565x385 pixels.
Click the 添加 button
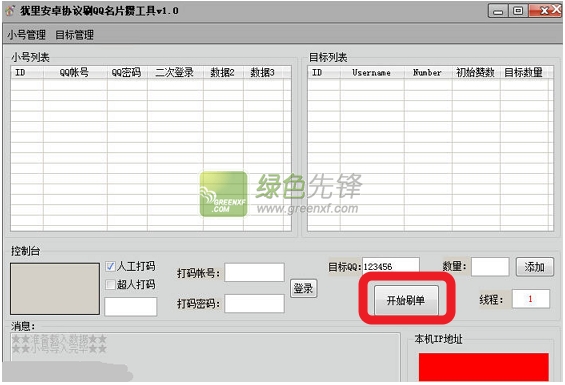534,267
